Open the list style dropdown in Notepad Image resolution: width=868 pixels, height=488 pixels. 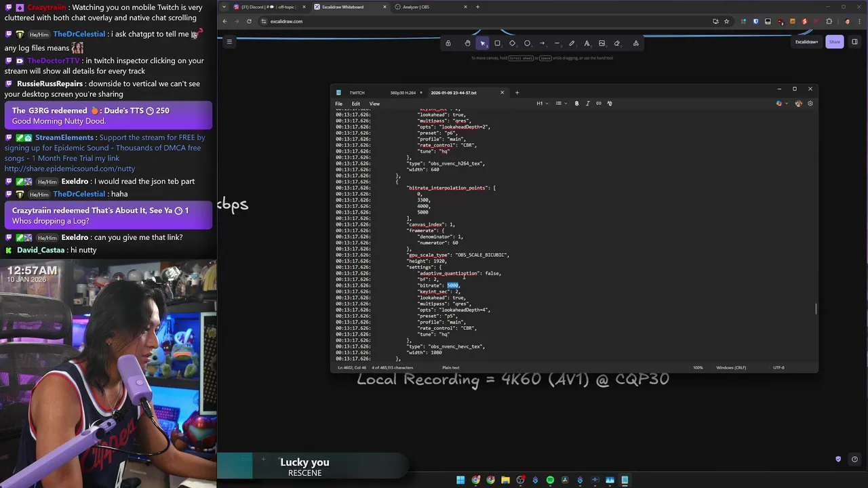560,104
